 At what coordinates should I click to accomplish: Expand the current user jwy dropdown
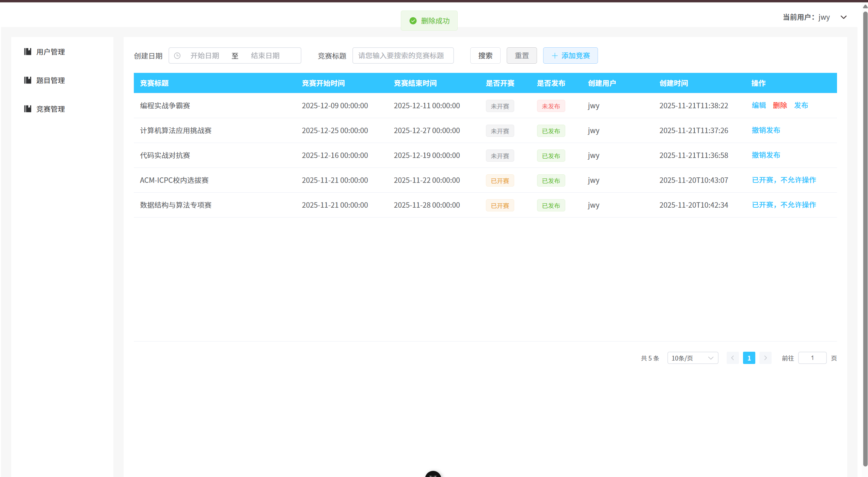coord(843,17)
